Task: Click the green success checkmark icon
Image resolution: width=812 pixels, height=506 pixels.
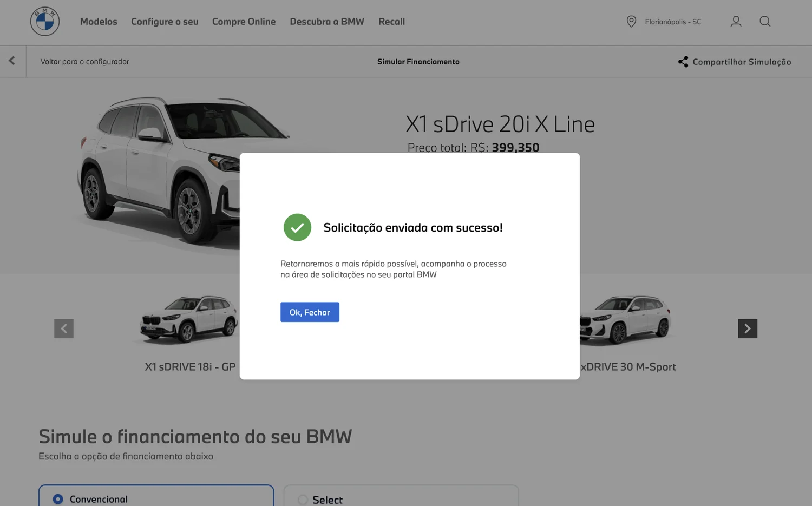Action: click(x=297, y=227)
